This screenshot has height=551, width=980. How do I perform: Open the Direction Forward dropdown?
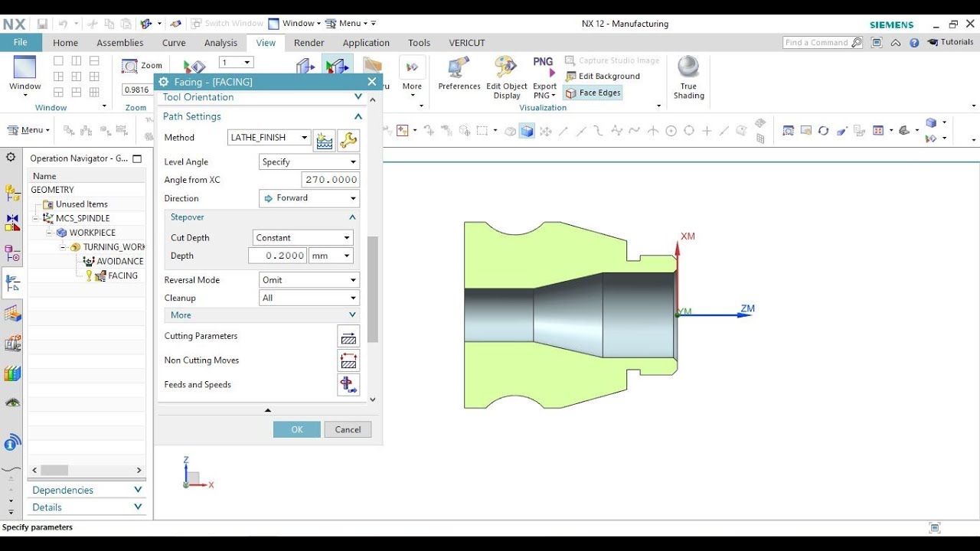point(309,198)
